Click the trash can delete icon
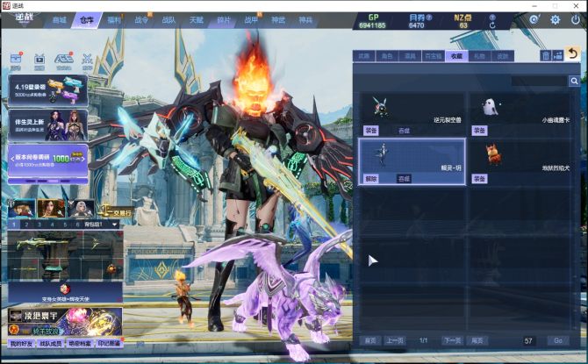The height and width of the screenshot is (364, 588). click(x=546, y=56)
